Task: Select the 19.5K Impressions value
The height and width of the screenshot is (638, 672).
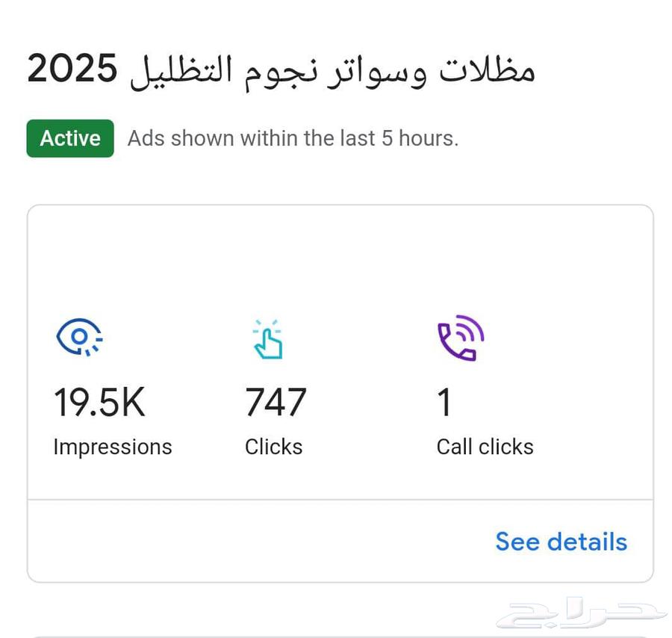Action: [x=99, y=401]
